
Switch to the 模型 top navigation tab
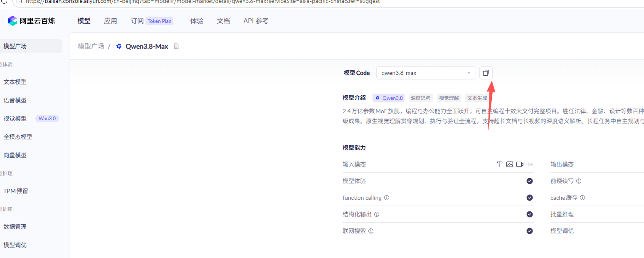(x=84, y=21)
